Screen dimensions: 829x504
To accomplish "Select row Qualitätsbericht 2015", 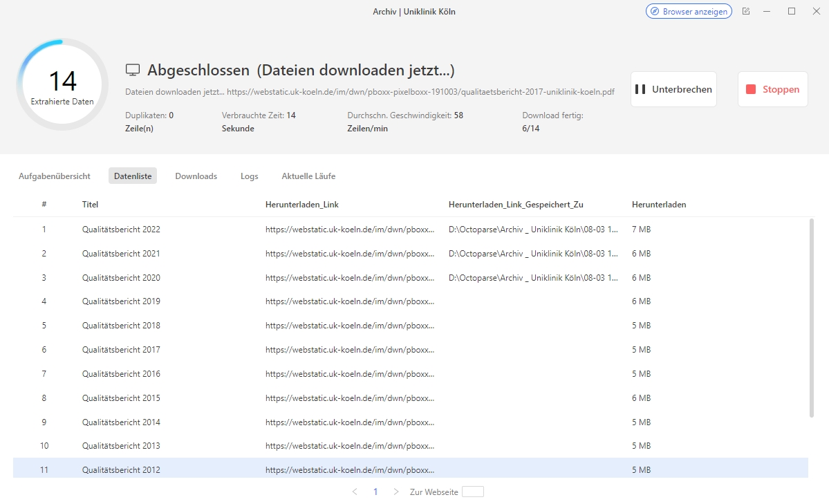I will [x=410, y=398].
